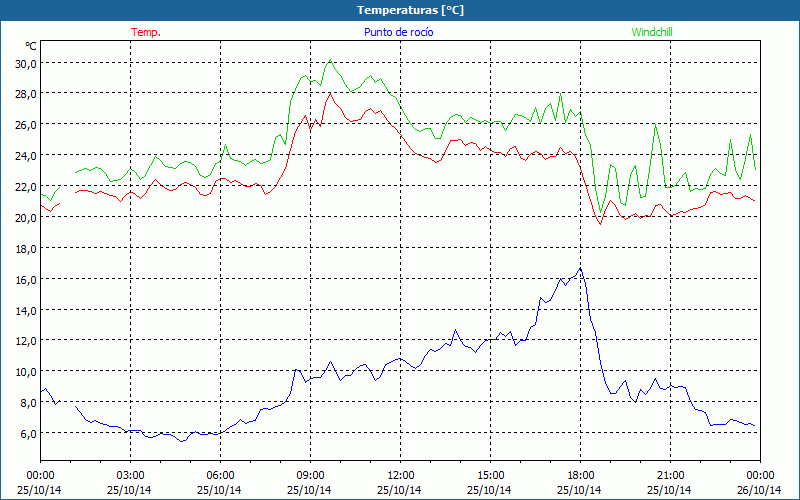Click the chart title 'Temperaturas [°C]'

[410, 10]
